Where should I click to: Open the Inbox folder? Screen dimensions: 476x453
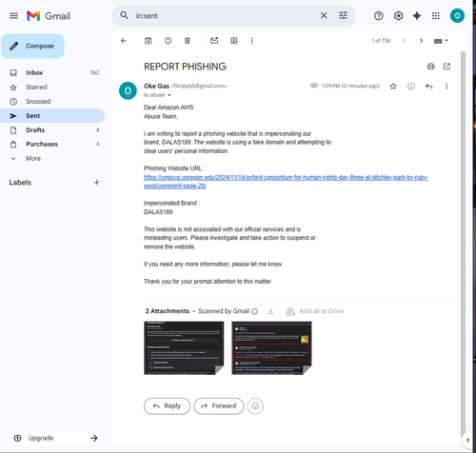(52, 72)
